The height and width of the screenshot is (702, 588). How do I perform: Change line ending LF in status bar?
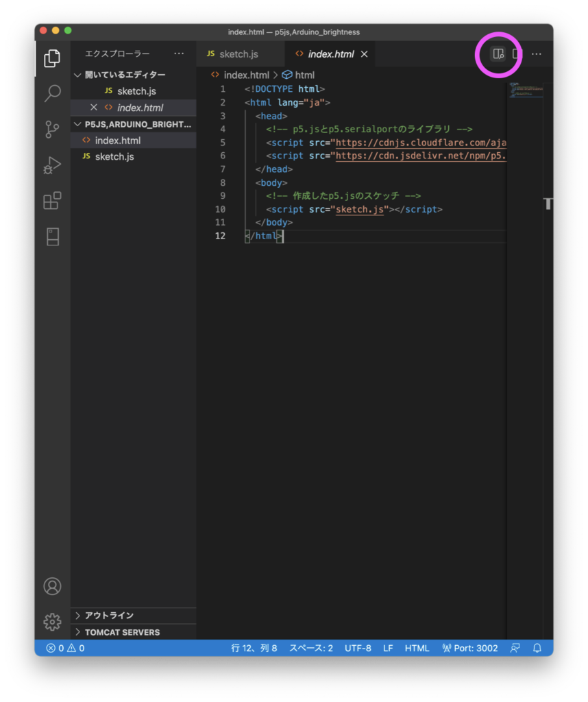coord(388,647)
